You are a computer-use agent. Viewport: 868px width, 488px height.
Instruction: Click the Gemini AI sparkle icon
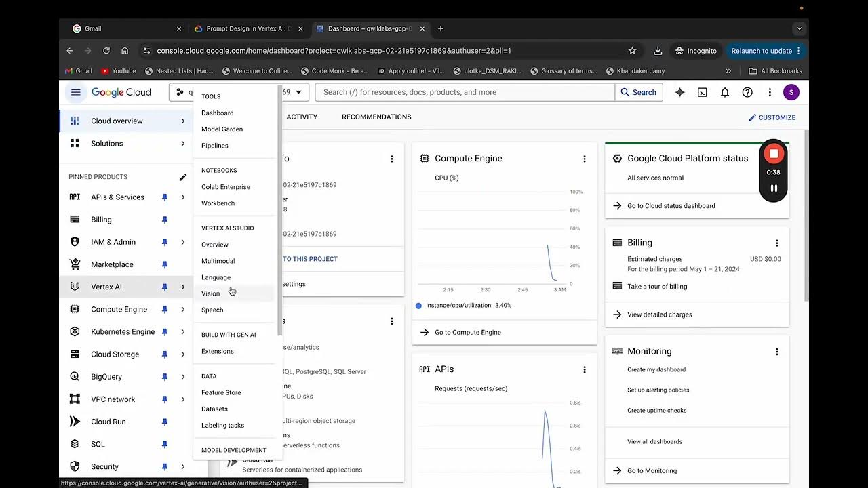(679, 92)
